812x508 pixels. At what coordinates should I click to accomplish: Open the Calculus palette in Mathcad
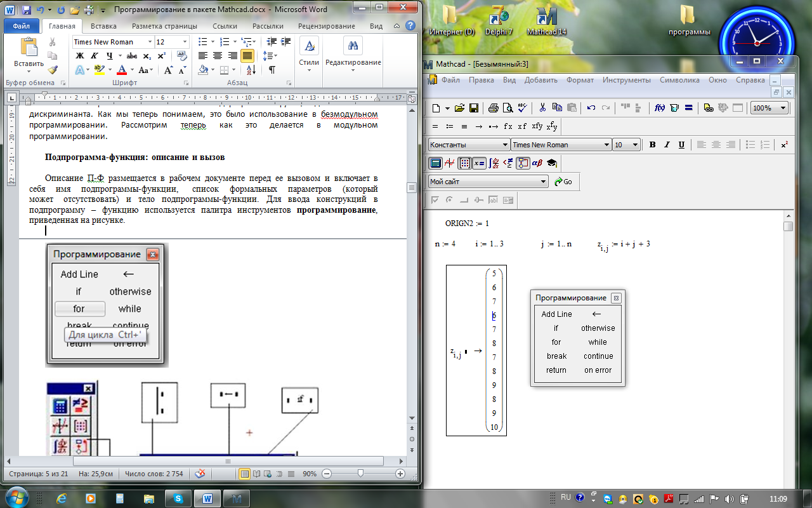point(494,163)
